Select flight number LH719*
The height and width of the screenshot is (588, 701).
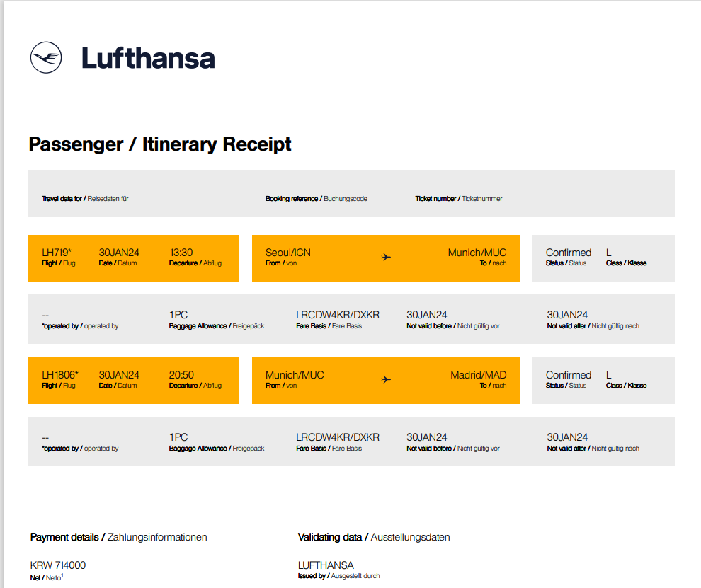pyautogui.click(x=57, y=253)
